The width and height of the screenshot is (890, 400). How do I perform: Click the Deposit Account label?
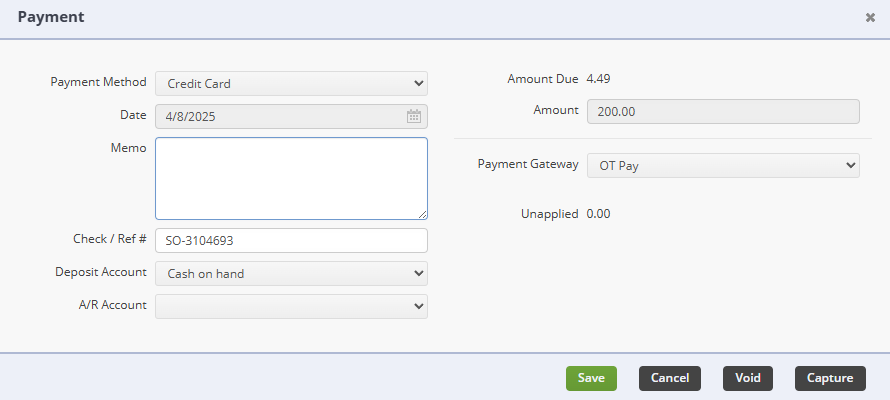(100, 272)
